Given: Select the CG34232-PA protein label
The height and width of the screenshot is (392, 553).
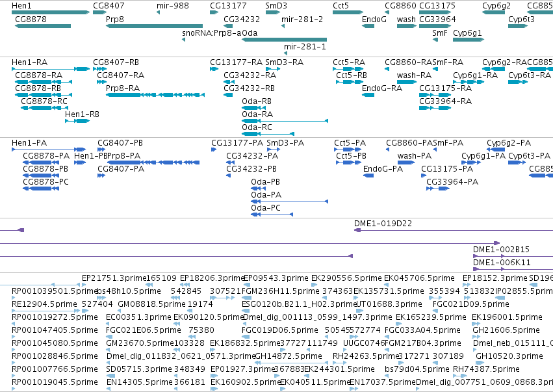Looking at the screenshot, I should pyautogui.click(x=252, y=156).
